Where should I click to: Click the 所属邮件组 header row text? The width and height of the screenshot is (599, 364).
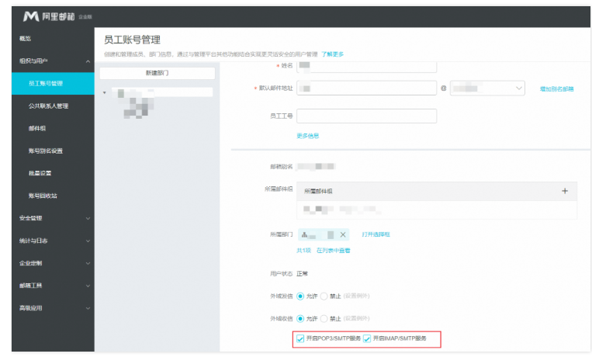click(x=318, y=192)
